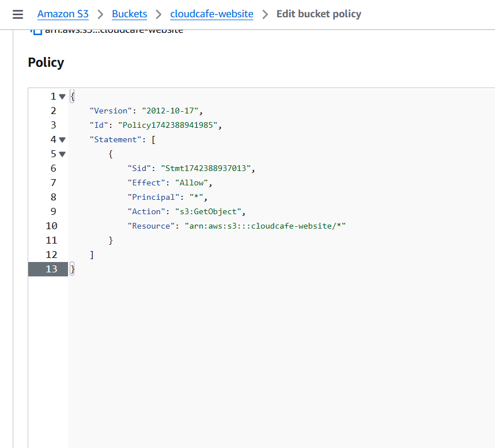This screenshot has width=495, height=448.
Task: Go to Amazon S3 breadcrumb link
Action: pos(63,14)
